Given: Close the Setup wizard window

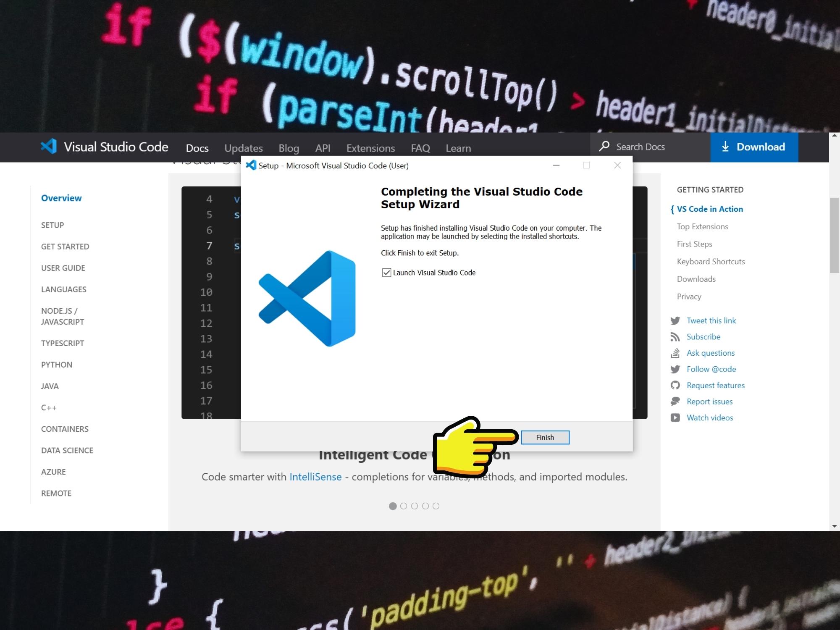Looking at the screenshot, I should (617, 165).
